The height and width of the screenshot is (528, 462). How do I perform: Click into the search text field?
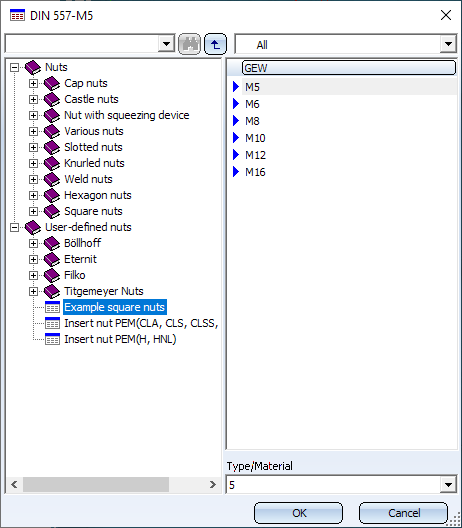tap(82, 44)
